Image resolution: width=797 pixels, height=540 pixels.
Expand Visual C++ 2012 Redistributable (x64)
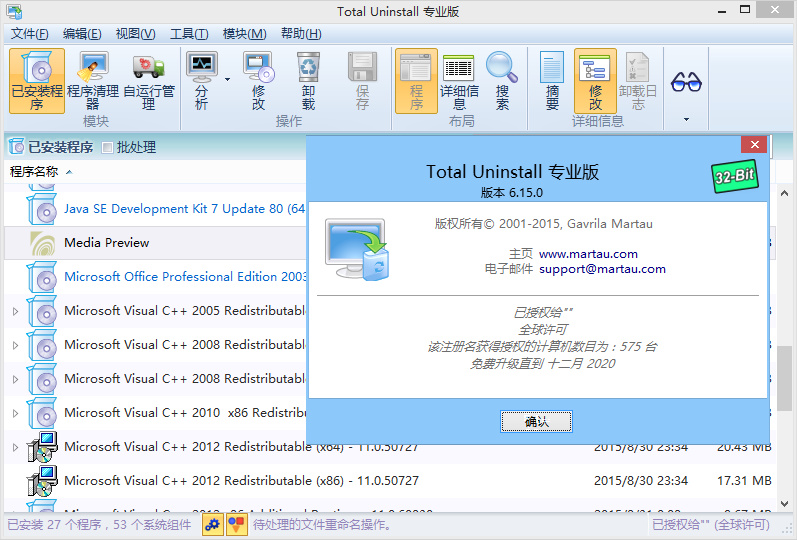click(15, 447)
